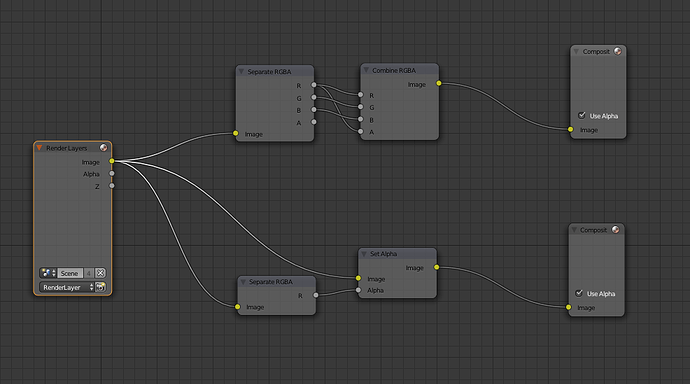Click the render active scene camera icon
The width and height of the screenshot is (690, 384).
pyautogui.click(x=100, y=287)
